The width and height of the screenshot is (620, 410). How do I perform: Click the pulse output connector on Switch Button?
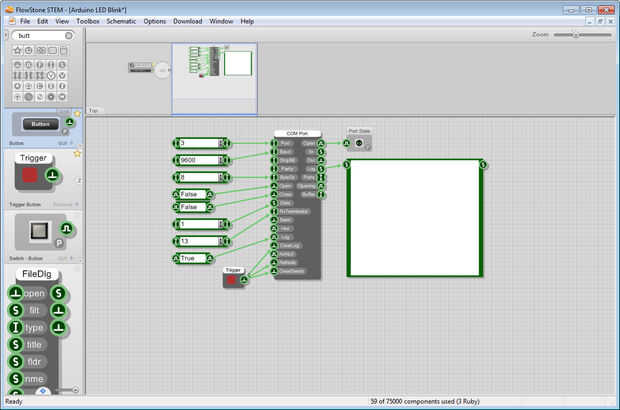(67, 229)
